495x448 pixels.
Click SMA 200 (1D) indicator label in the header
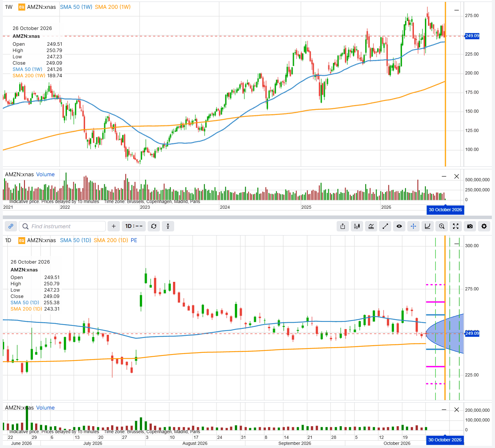[111, 240]
